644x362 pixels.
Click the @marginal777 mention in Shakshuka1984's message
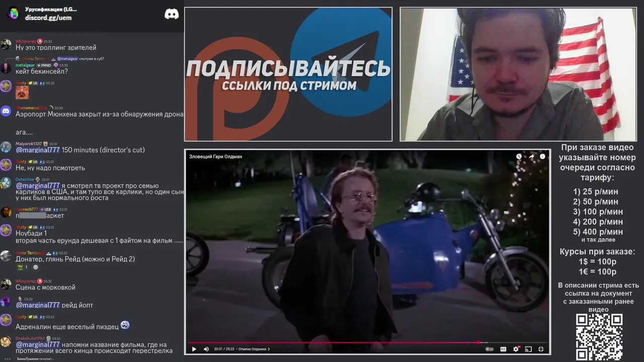click(x=38, y=344)
